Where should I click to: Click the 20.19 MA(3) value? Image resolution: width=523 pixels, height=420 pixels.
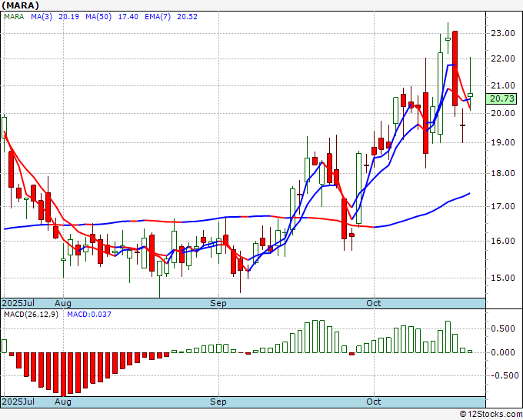(68, 17)
